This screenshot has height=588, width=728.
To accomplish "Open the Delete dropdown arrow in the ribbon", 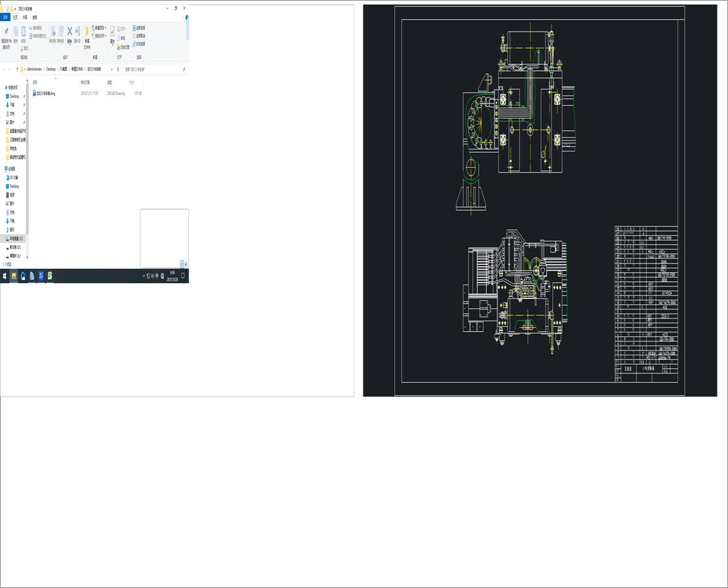I will click(70, 45).
